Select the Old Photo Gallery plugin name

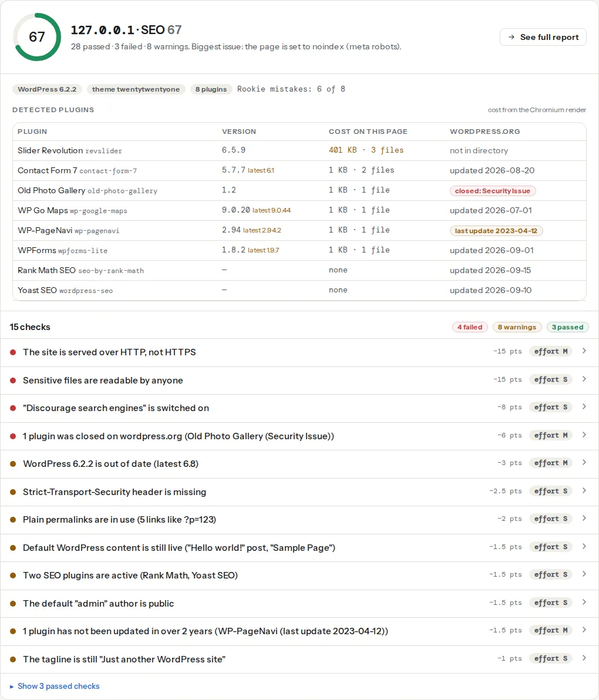51,191
